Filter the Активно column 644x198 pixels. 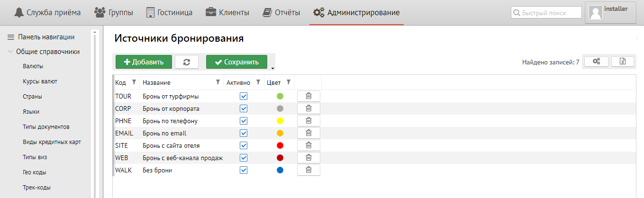[258, 82]
